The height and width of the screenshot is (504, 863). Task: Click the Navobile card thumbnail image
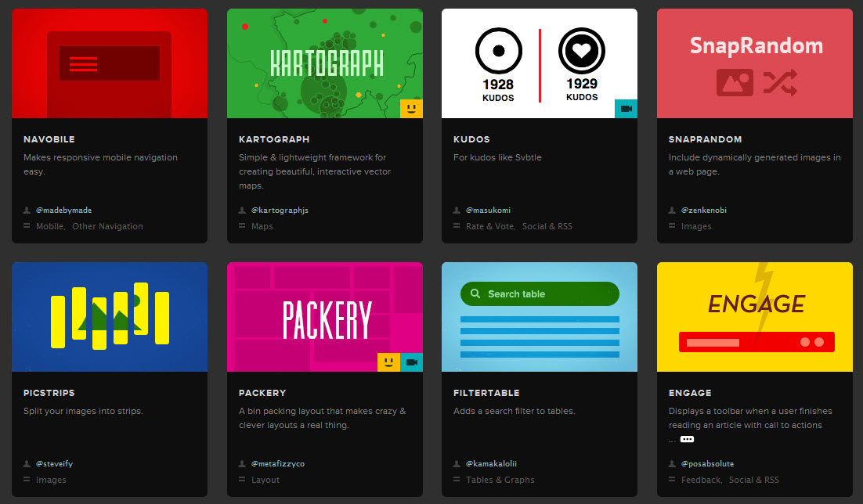pyautogui.click(x=110, y=63)
